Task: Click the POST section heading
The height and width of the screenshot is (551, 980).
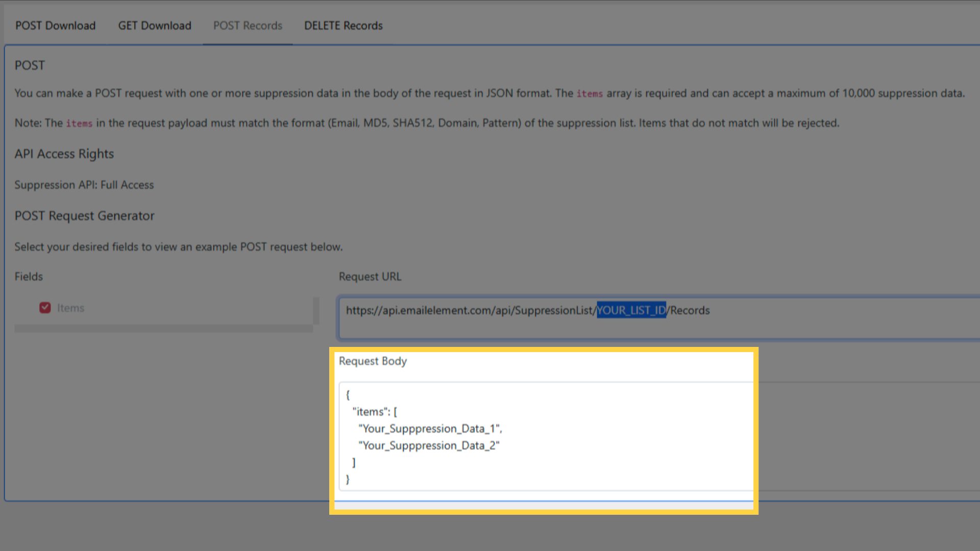Action: (x=30, y=65)
